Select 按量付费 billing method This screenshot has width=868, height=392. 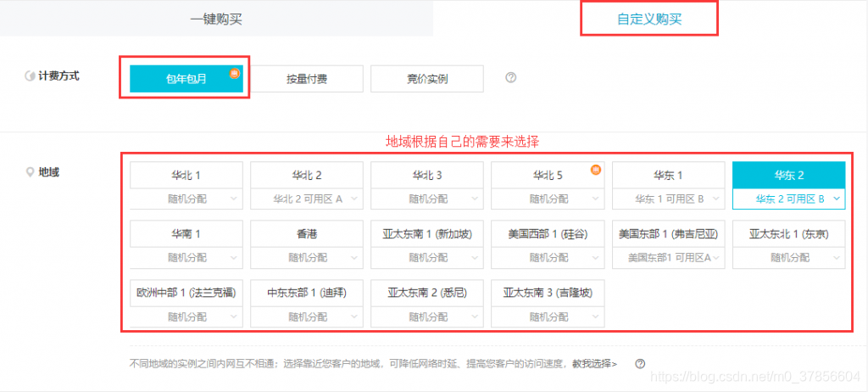307,79
